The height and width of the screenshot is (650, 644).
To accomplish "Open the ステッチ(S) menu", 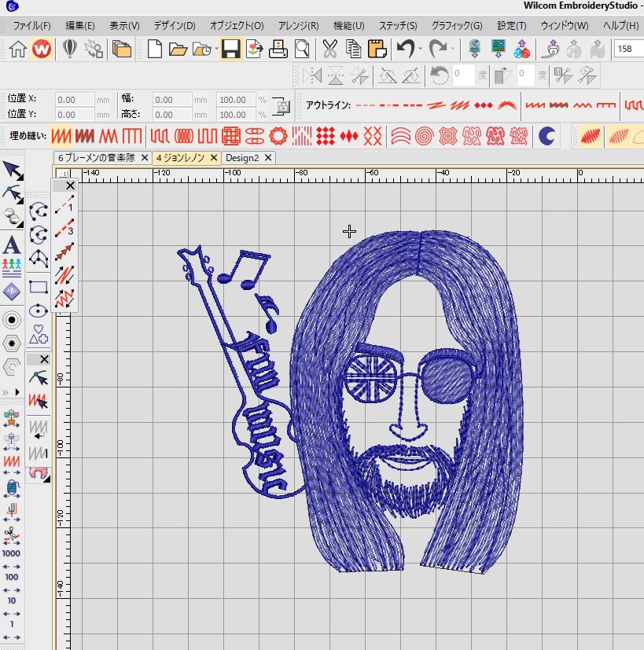I will pos(398,26).
